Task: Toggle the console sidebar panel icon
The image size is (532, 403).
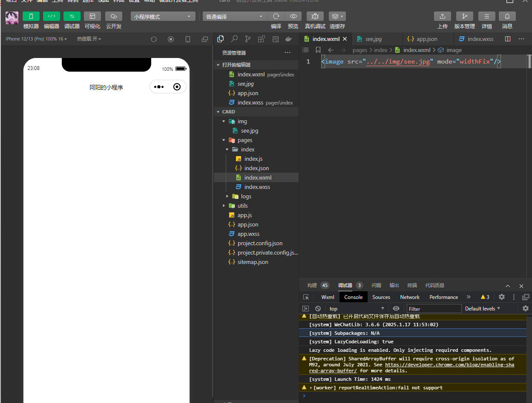Action: [x=305, y=309]
